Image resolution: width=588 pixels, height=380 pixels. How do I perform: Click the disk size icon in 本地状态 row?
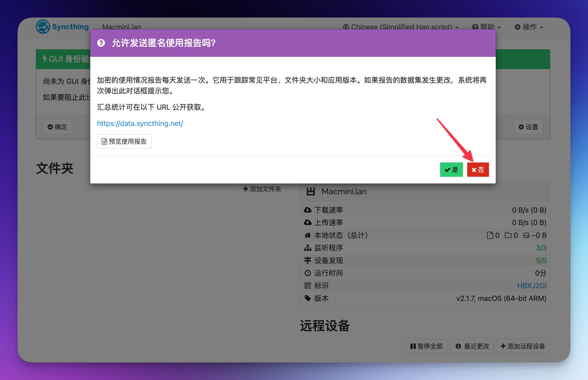pyautogui.click(x=526, y=235)
